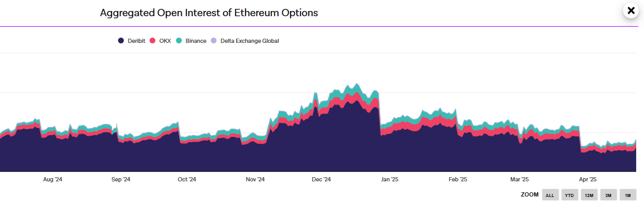Select the YTD zoom range
This screenshot has height=208, width=644.
coord(569,195)
